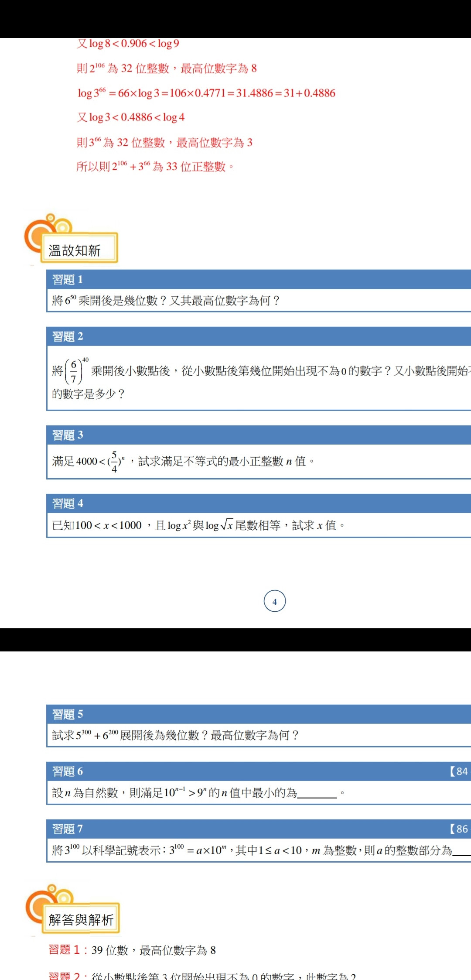Tap the 習題 1 blue header
This screenshot has height=980, width=471.
pos(68,279)
